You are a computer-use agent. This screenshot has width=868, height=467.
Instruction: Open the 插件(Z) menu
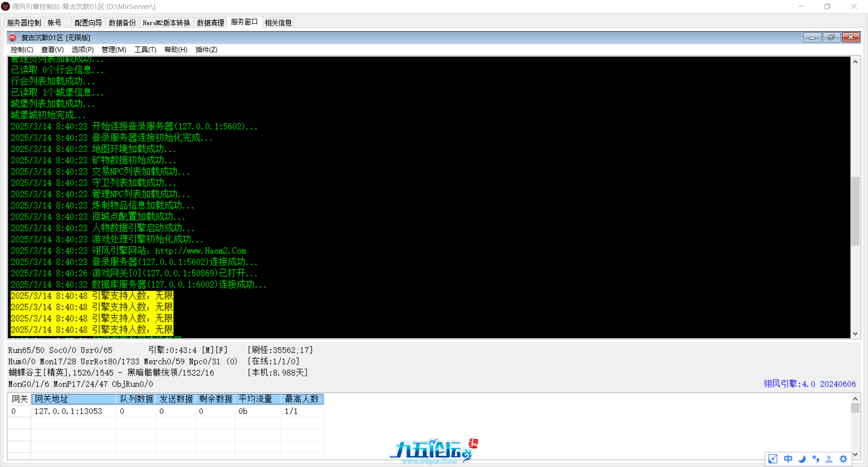tap(206, 50)
